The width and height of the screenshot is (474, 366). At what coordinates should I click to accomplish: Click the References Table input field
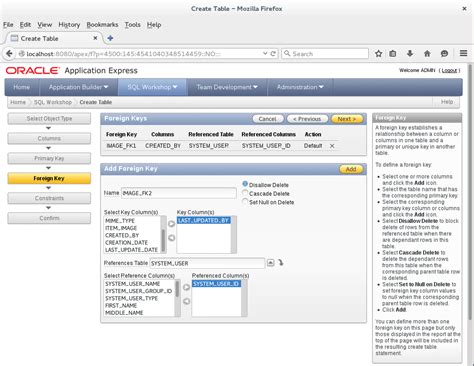pyautogui.click(x=207, y=263)
